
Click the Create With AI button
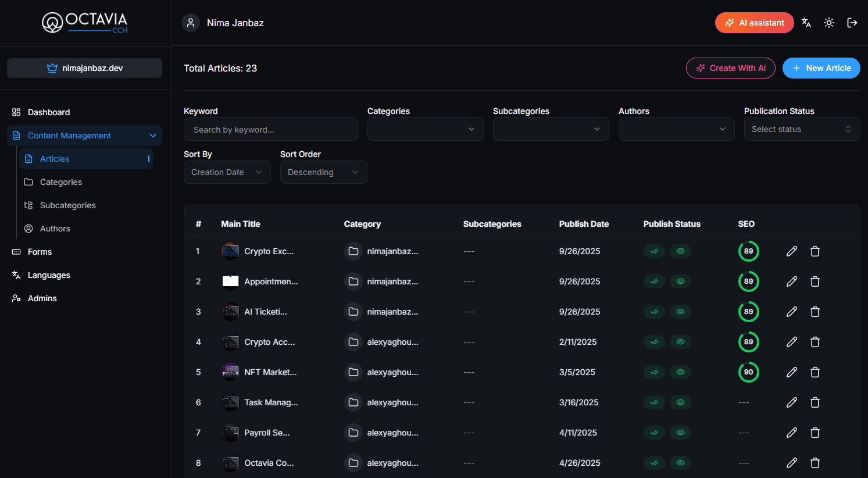[730, 68]
